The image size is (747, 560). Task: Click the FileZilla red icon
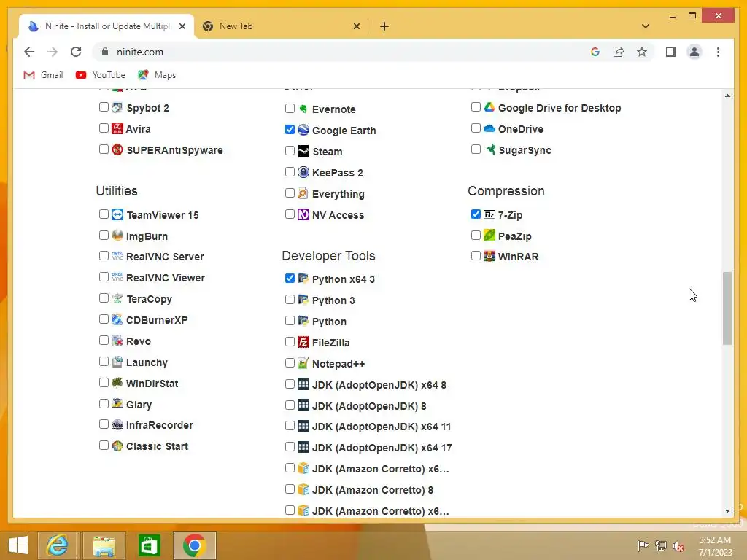(x=303, y=342)
